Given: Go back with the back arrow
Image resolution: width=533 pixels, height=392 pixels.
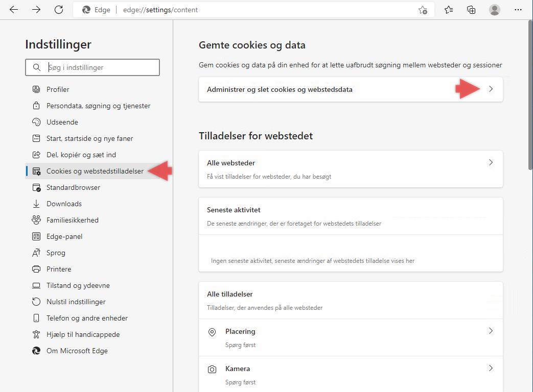Looking at the screenshot, I should coord(14,10).
